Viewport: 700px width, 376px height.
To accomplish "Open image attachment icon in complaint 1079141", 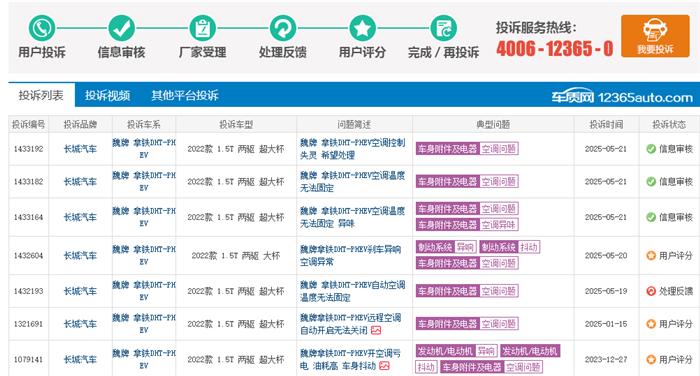I will coord(384,366).
